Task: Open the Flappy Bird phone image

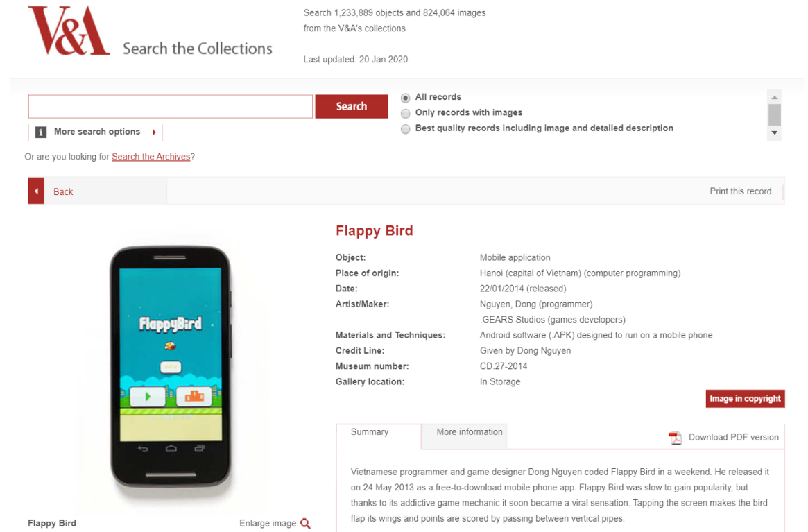Action: (x=170, y=366)
